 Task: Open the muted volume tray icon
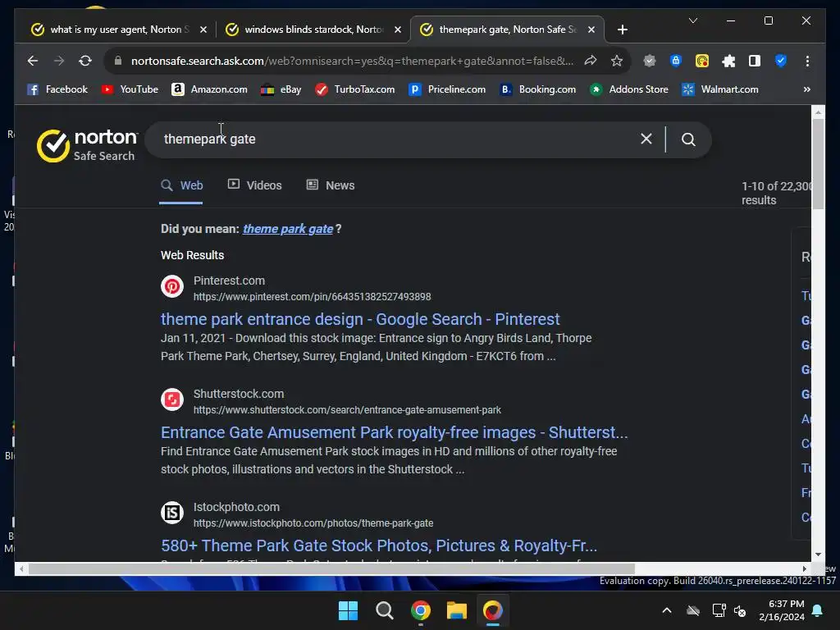(x=741, y=610)
